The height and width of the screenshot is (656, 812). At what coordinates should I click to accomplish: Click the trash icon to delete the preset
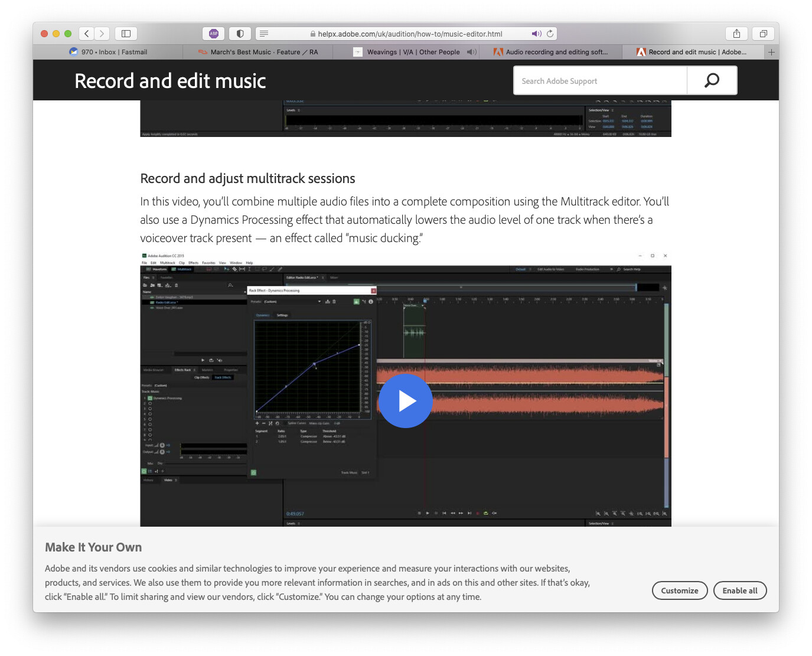334,302
